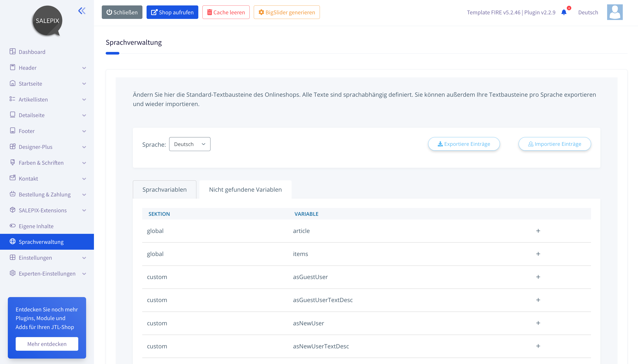Click the Artikellisten list icon
This screenshot has height=364, width=638.
pyautogui.click(x=13, y=99)
